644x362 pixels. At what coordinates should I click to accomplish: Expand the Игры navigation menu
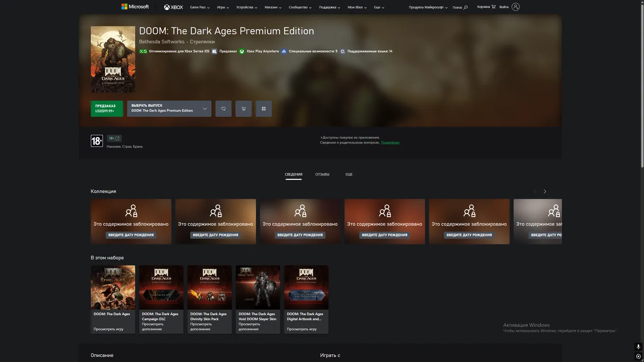pos(223,8)
